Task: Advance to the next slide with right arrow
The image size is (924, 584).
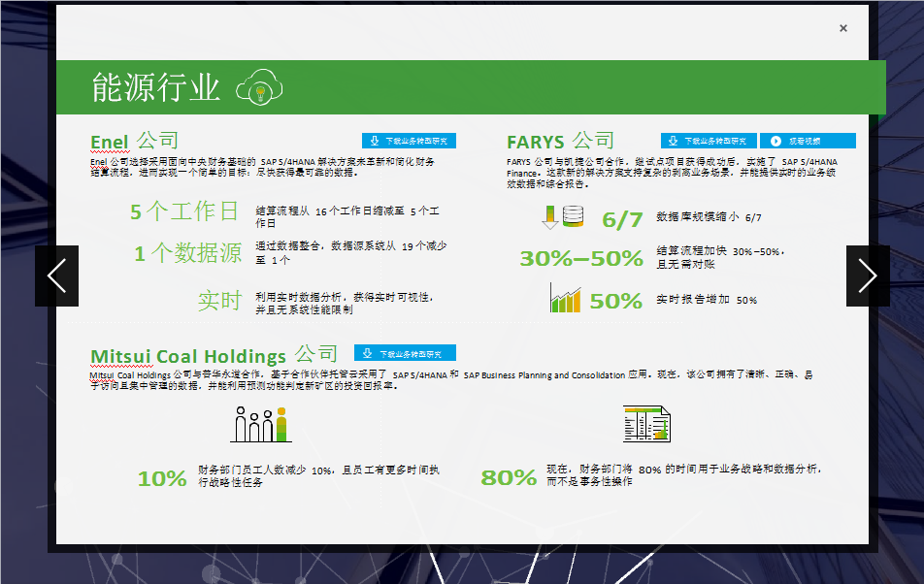Action: point(868,276)
